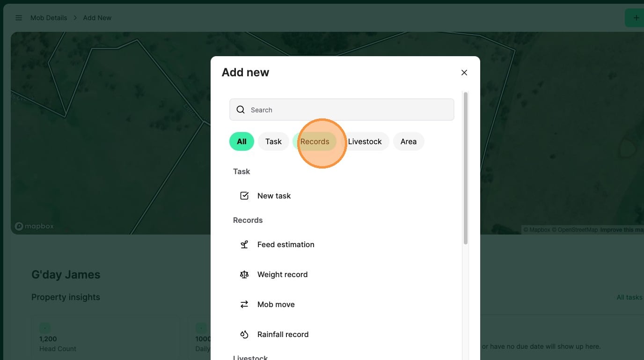Click the Weight record scales icon
The image size is (644, 360).
(244, 274)
